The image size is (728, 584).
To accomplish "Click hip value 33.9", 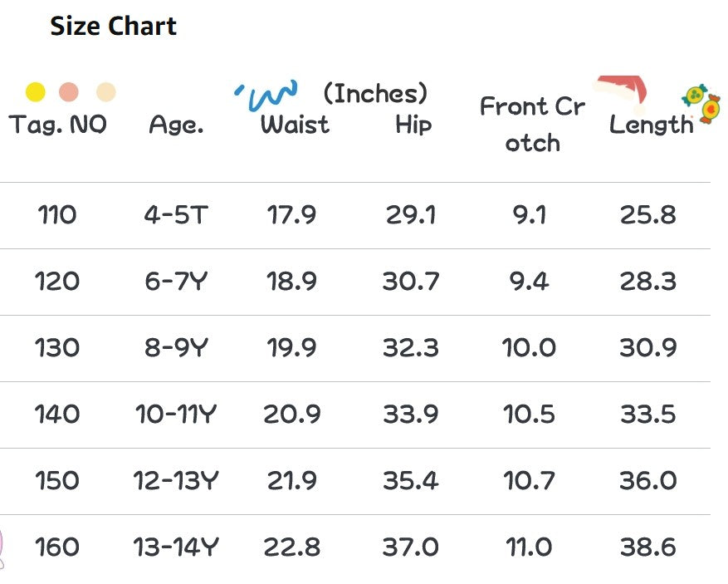I will 411,415.
